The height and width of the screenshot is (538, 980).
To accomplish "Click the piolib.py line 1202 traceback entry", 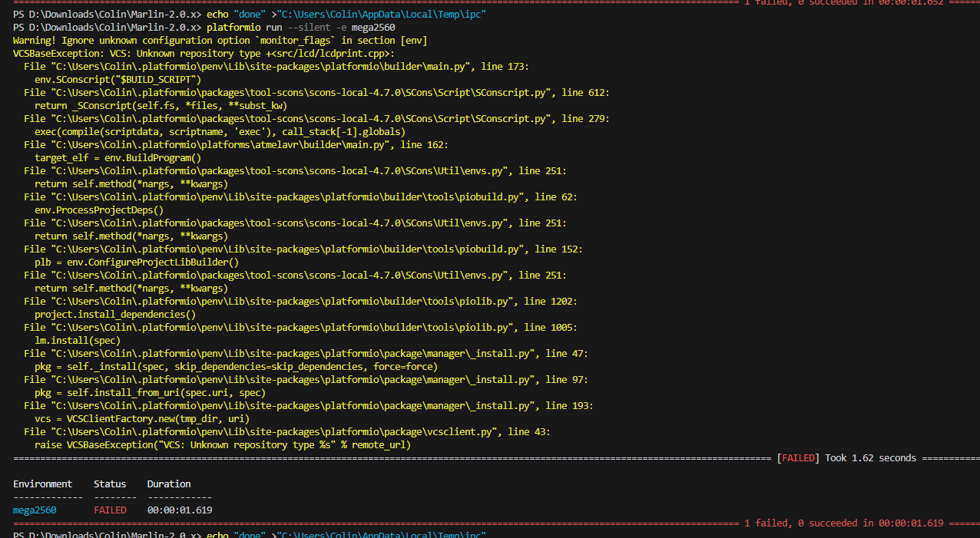I will click(300, 301).
